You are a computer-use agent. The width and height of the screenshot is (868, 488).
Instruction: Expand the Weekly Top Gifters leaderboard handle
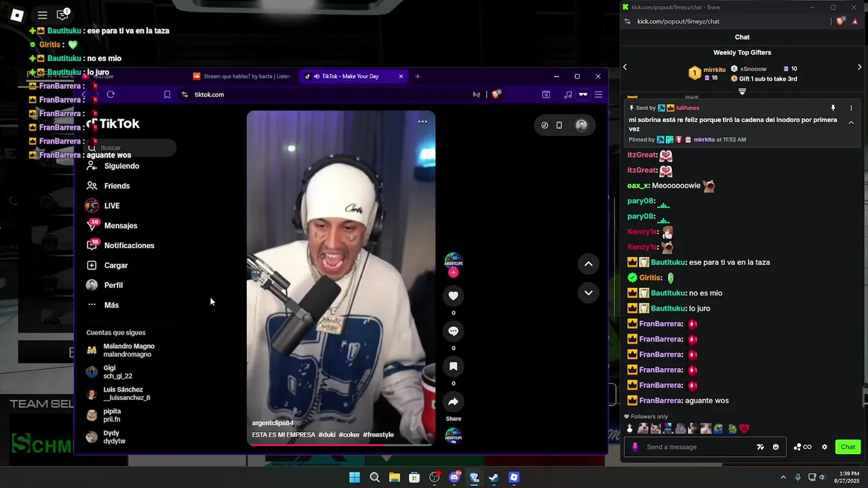(x=742, y=91)
